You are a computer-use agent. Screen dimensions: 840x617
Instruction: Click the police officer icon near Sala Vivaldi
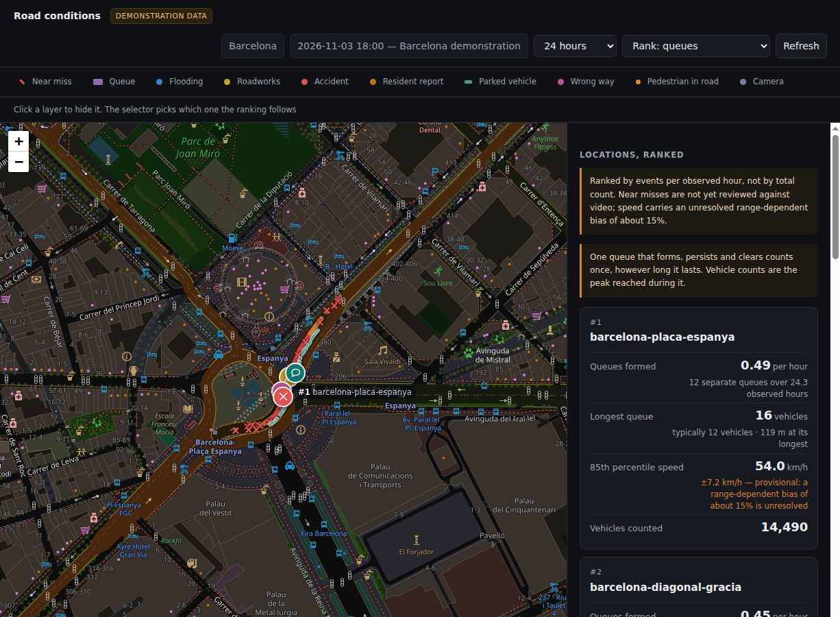click(336, 356)
